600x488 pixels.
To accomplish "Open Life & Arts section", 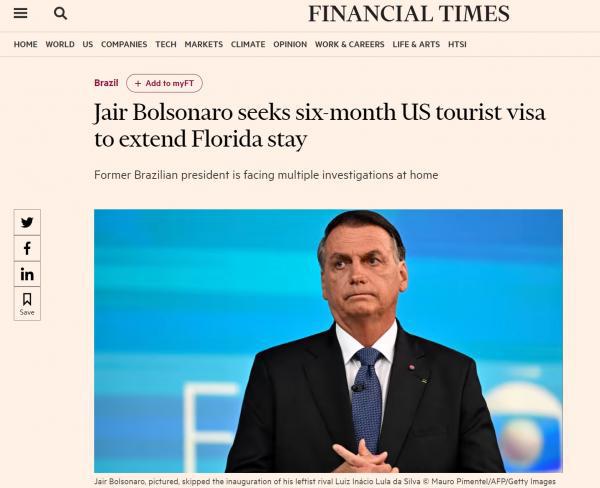I will [416, 45].
